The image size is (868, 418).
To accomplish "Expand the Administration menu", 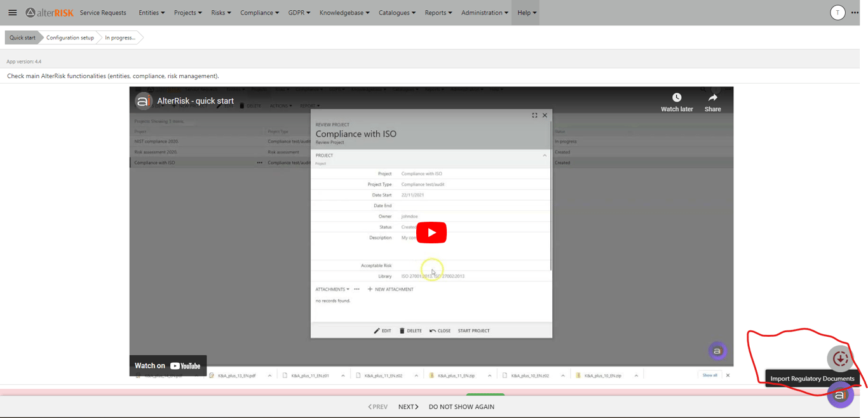I will (x=485, y=13).
